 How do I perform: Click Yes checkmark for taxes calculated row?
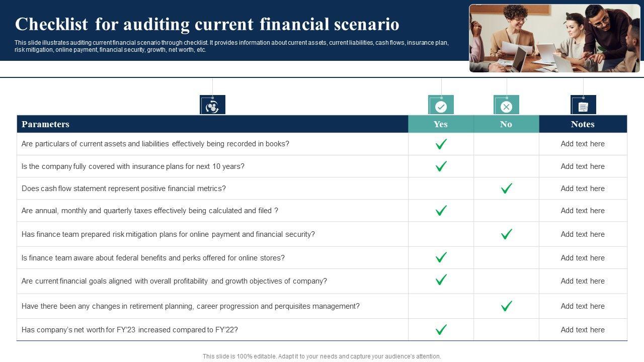[441, 211]
